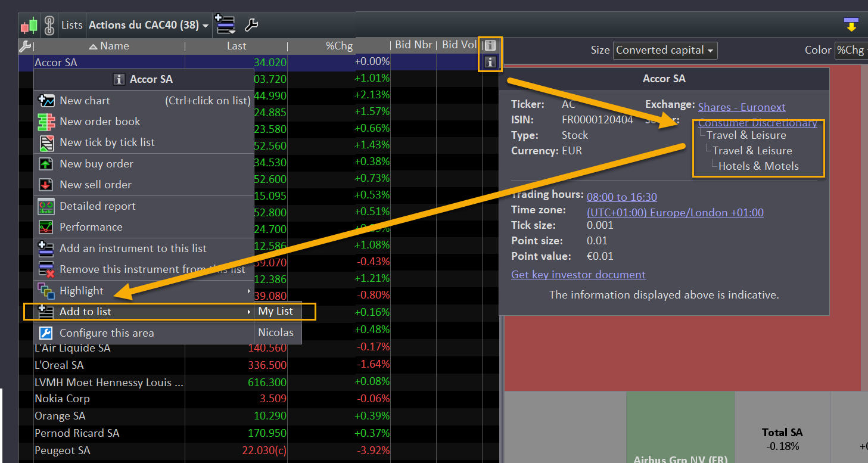Click the add-instrument list icon in the top toolbar
The height and width of the screenshot is (463, 868).
coord(226,24)
